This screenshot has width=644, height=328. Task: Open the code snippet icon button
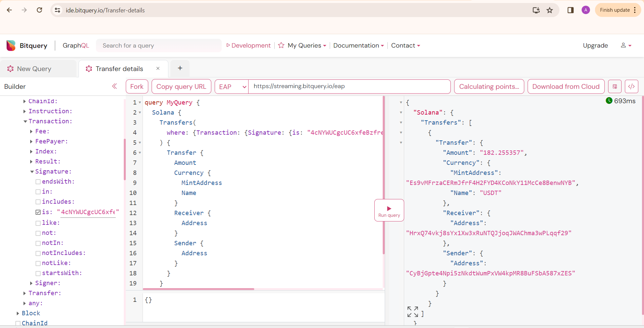631,86
